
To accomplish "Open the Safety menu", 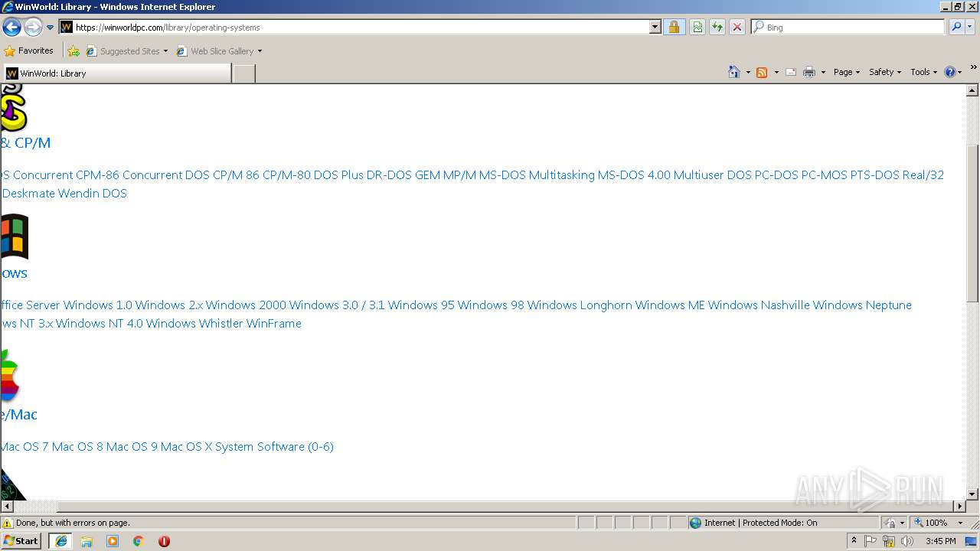I will click(x=884, y=72).
